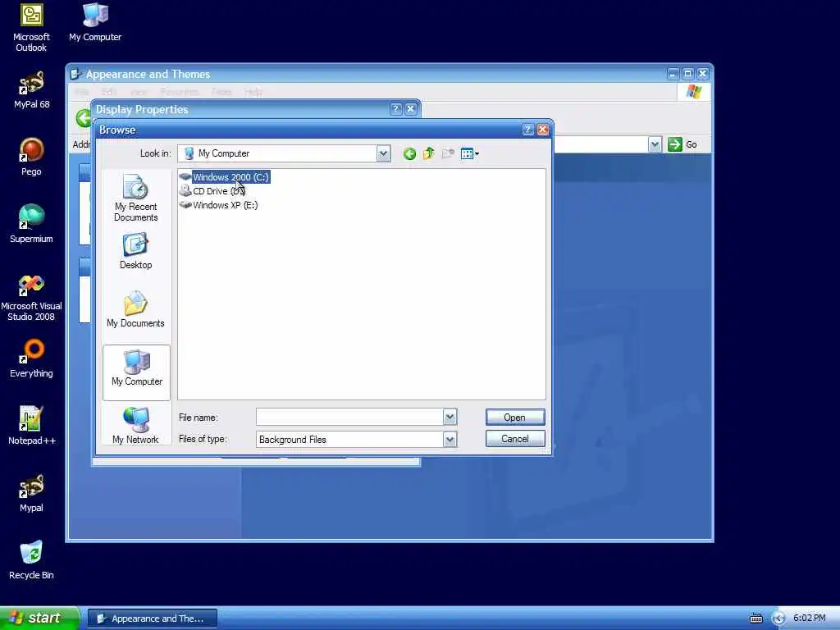Click the Windows flag logo in Appearance window

point(694,92)
